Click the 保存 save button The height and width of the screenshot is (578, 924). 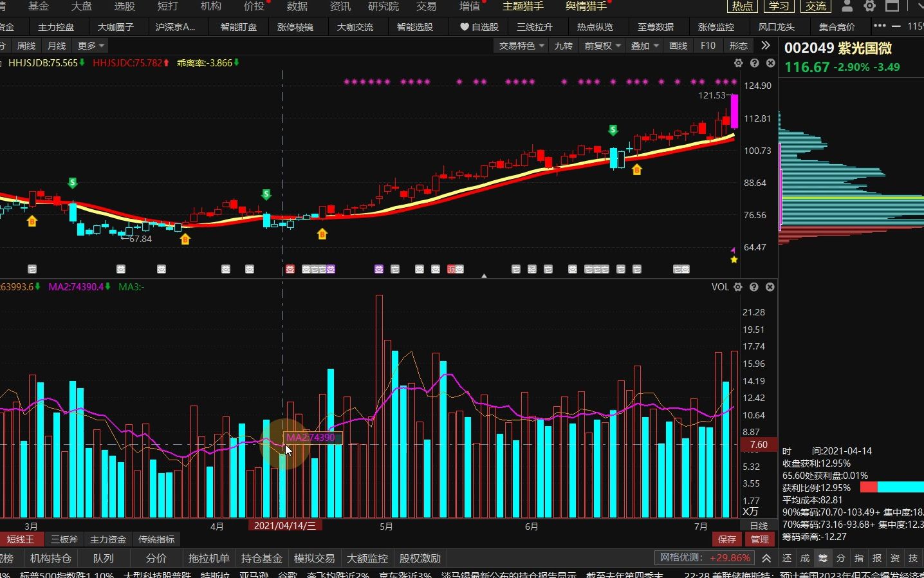[727, 539]
